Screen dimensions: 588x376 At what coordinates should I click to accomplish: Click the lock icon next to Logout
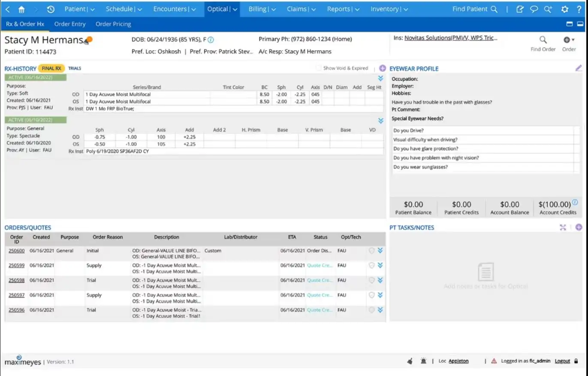577,361
